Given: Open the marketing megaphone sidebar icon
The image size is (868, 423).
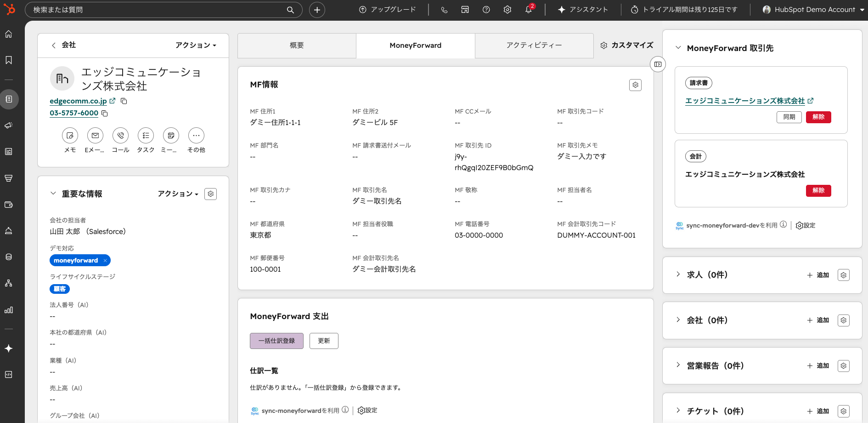Looking at the screenshot, I should click(x=9, y=125).
